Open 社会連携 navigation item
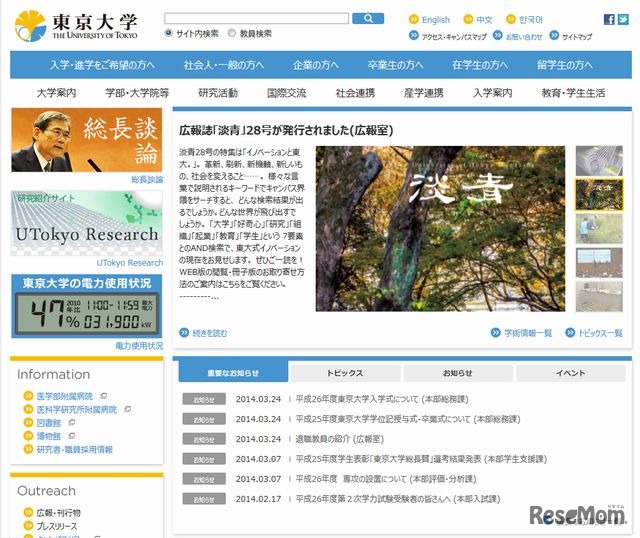The image size is (640, 538). [355, 93]
